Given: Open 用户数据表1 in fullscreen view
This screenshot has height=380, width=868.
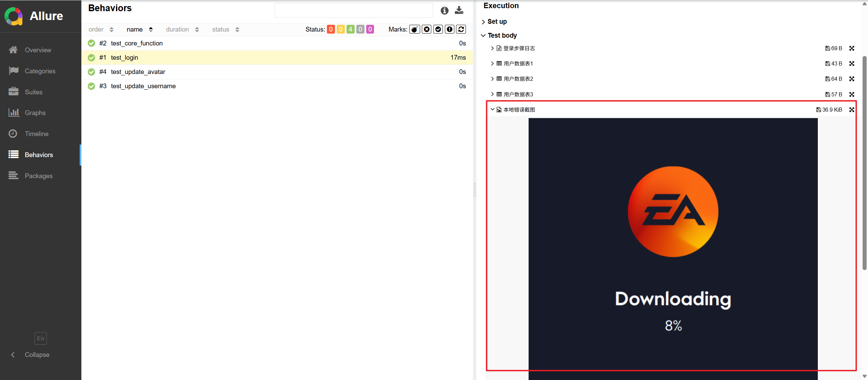Looking at the screenshot, I should coord(852,63).
